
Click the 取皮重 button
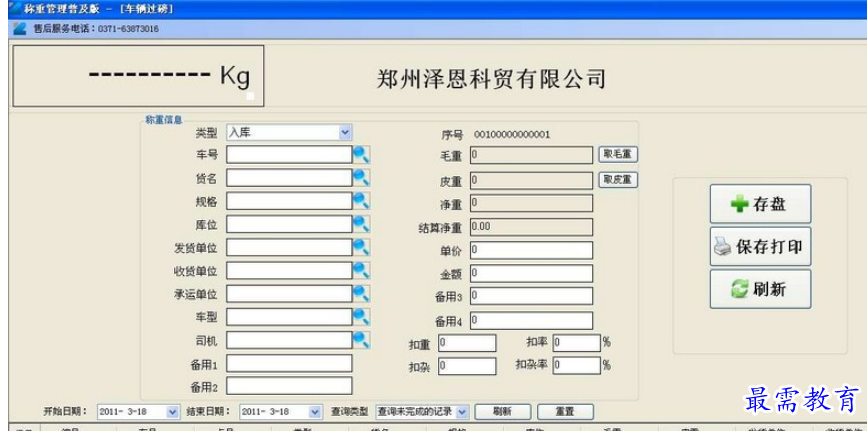click(x=618, y=180)
